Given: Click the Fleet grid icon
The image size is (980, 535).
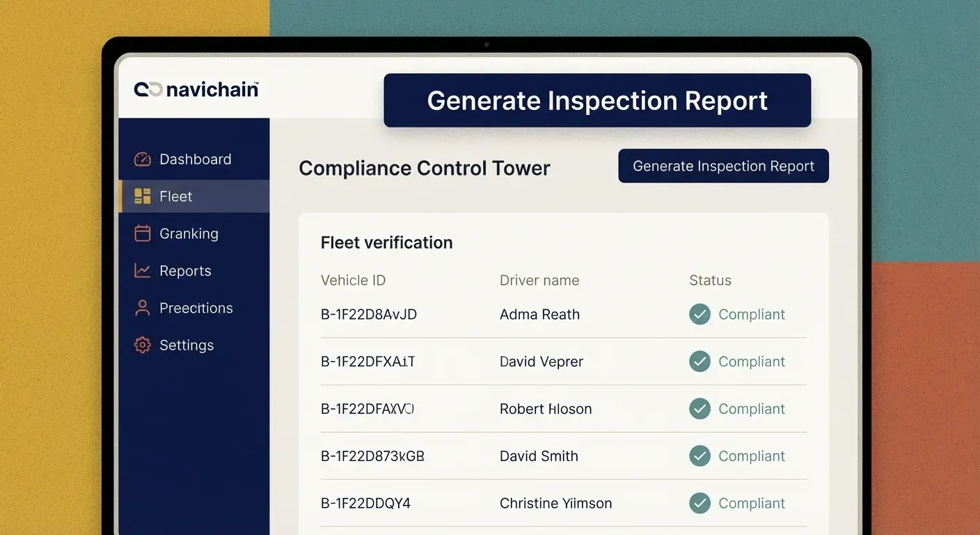Looking at the screenshot, I should pyautogui.click(x=142, y=196).
